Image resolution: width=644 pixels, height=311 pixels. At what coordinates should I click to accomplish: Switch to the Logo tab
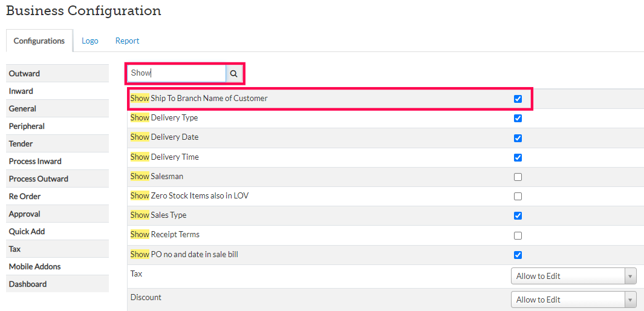point(90,41)
